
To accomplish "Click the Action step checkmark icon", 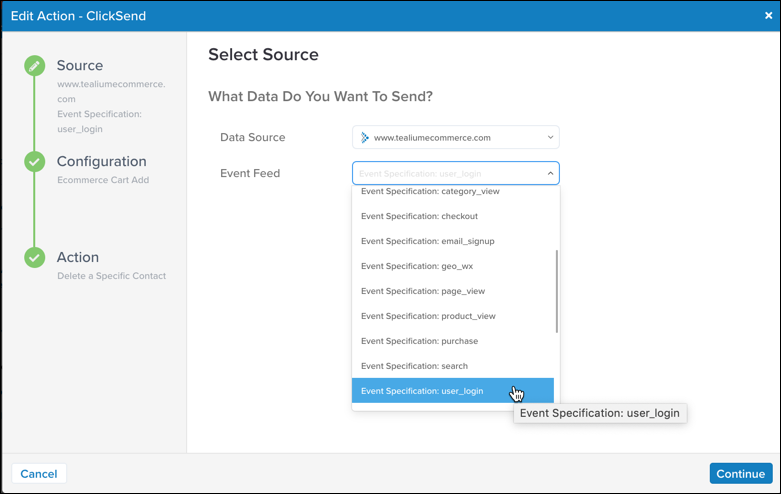I will (35, 258).
